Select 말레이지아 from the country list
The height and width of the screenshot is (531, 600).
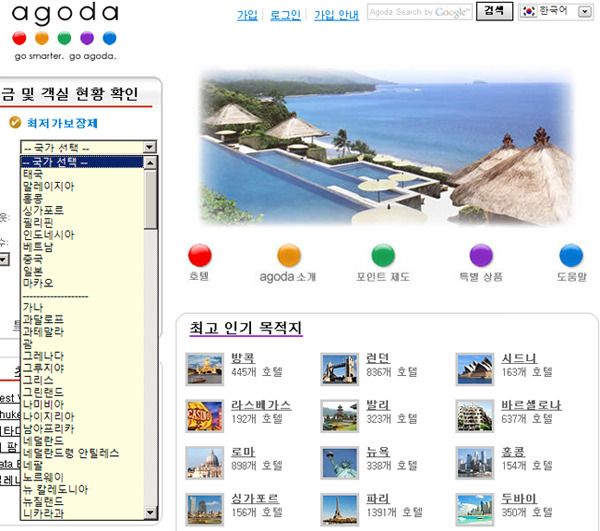(x=82, y=186)
